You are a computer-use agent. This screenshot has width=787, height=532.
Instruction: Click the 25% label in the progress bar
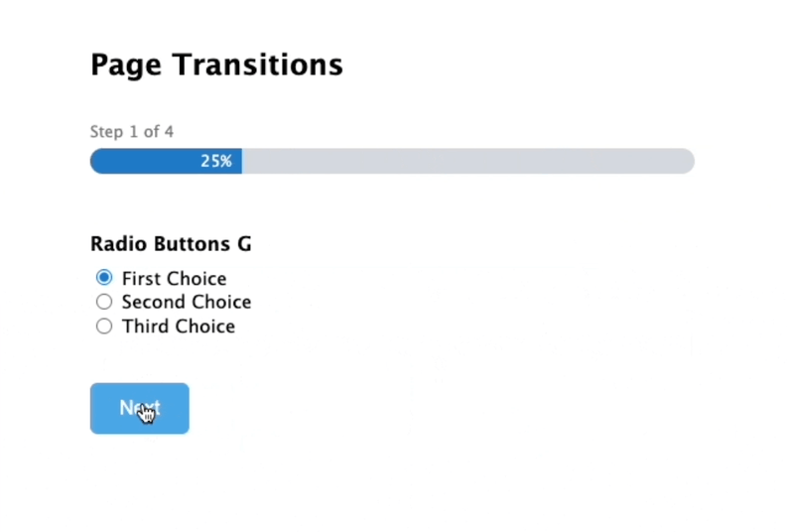(216, 161)
